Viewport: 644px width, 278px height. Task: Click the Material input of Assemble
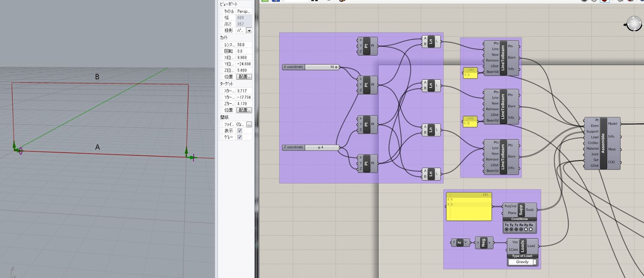(x=592, y=148)
